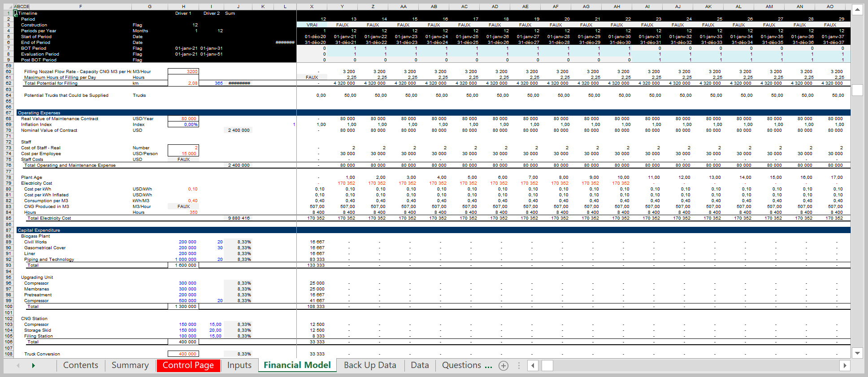Switch to the Summary sheet tab
The width and height of the screenshot is (868, 377).
point(130,365)
